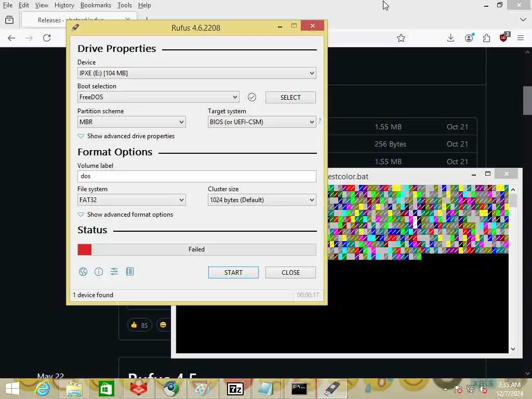The height and width of the screenshot is (399, 532).
Task: Expand Show advanced drive properties
Action: click(x=126, y=136)
